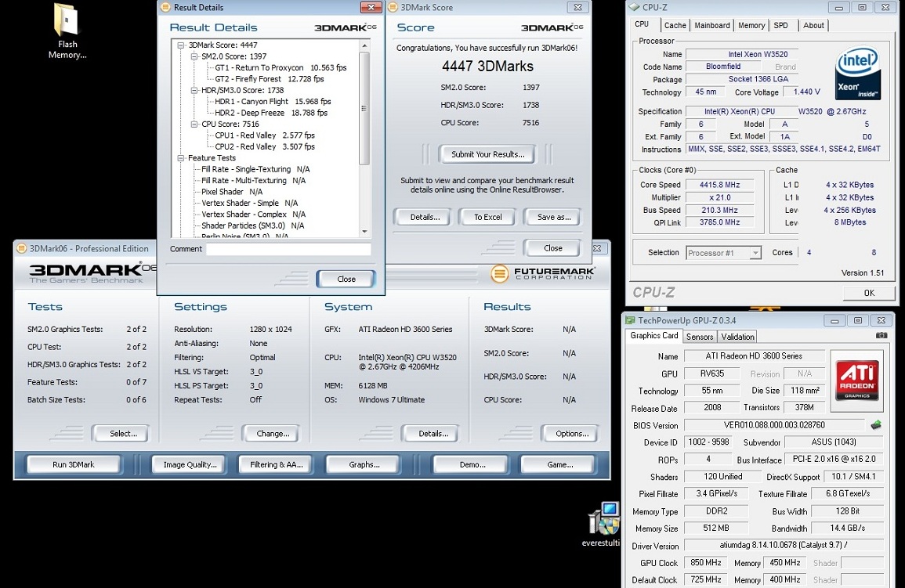Click Details button under System

433,434
